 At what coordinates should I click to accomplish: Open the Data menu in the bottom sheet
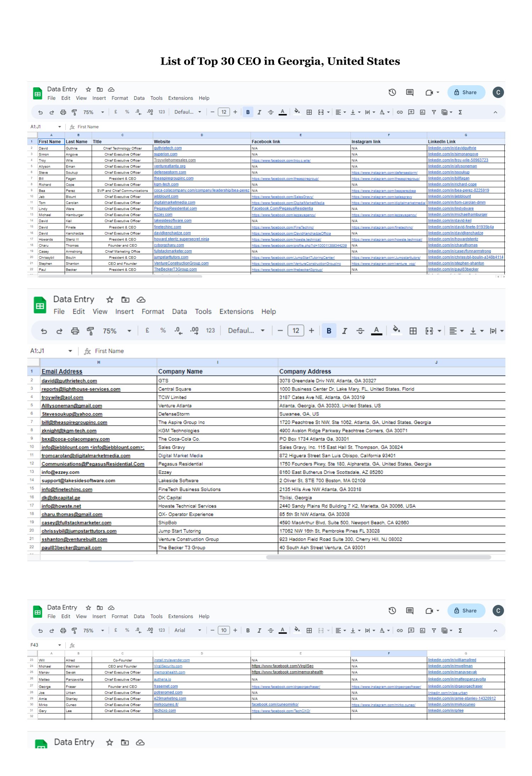tap(139, 617)
